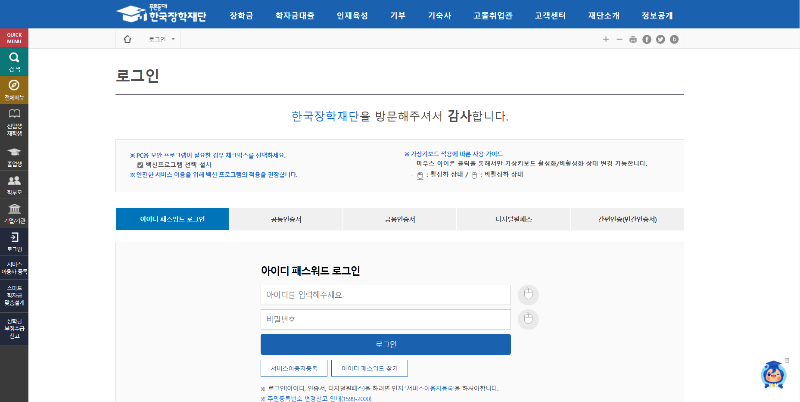The height and width of the screenshot is (402, 800).
Task: Click the QUICK MENU header
Action: (x=14, y=38)
